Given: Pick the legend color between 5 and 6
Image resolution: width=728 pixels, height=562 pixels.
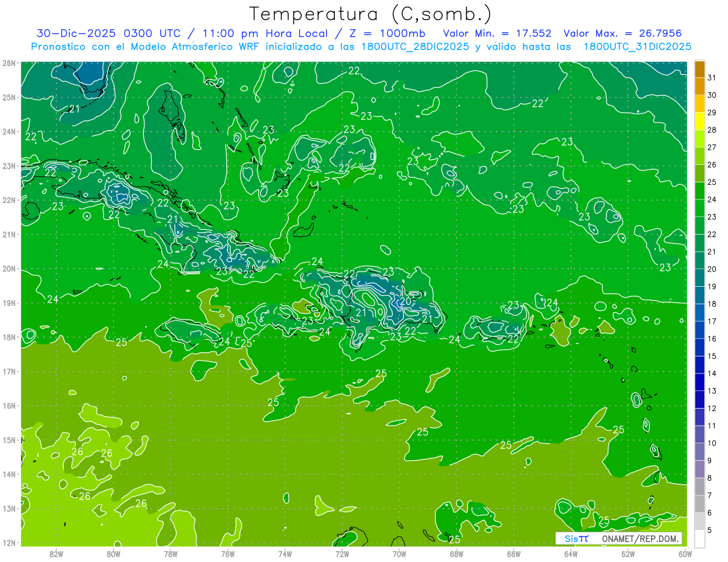Looking at the screenshot, I should point(699,521).
